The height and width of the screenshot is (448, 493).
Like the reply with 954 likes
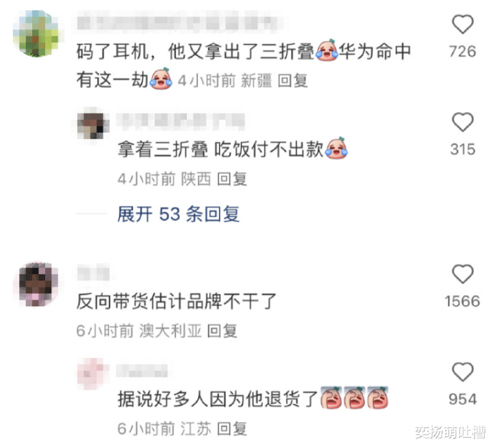point(462,371)
